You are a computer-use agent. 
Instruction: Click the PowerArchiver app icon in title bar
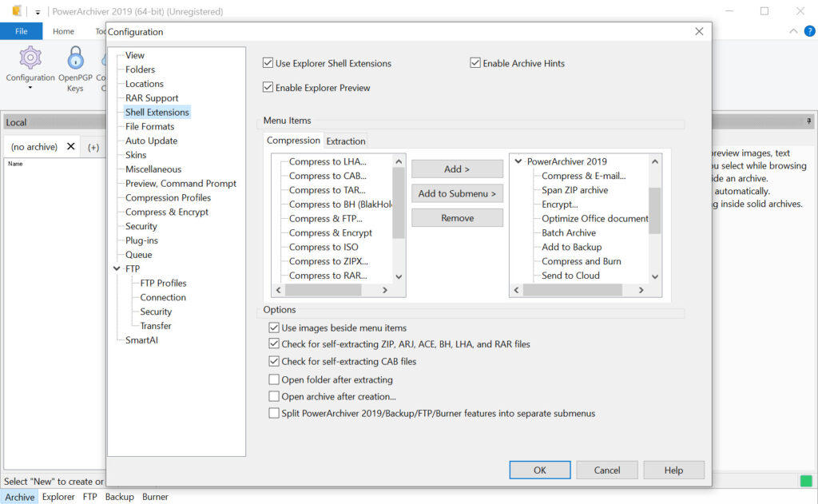(18, 11)
